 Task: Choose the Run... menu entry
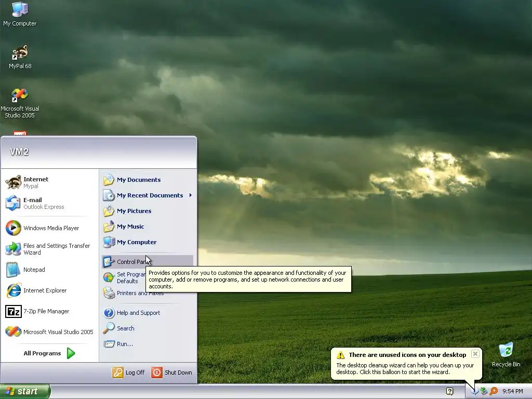[147, 344]
